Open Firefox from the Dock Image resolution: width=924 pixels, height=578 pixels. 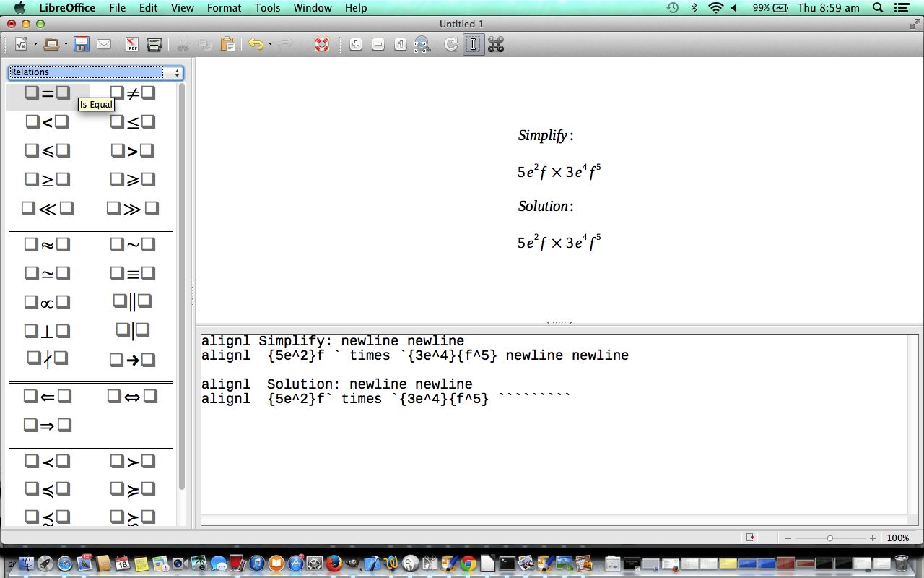[x=334, y=563]
